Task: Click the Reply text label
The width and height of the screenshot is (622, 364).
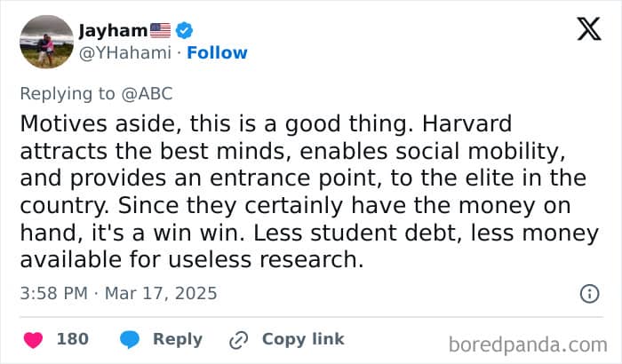Action: click(x=178, y=339)
